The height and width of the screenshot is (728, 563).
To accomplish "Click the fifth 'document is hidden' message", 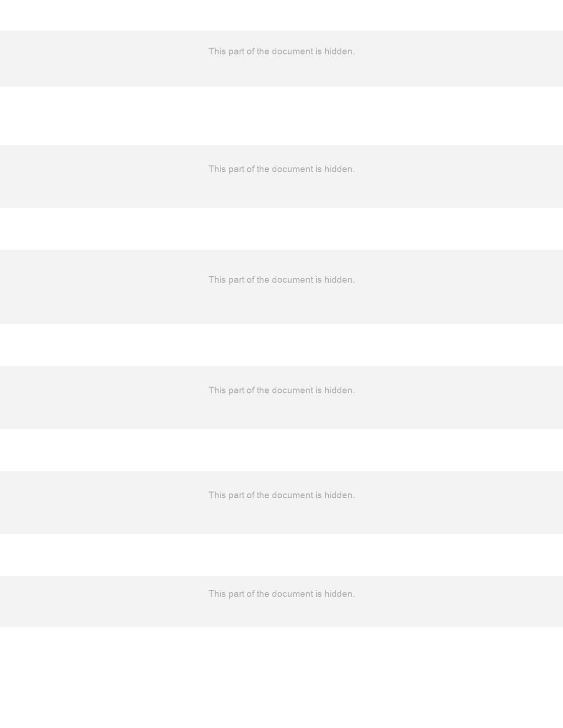I will click(281, 495).
